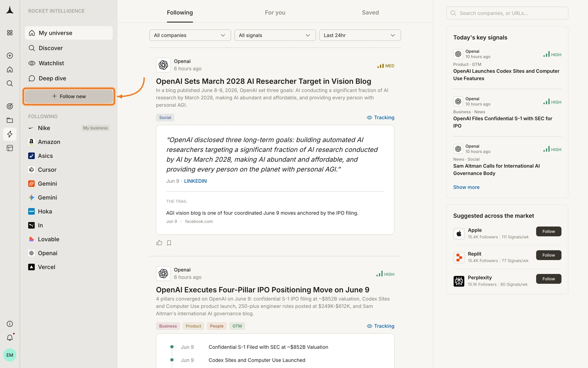This screenshot has height=368, width=588.
Task: Open Deep dive in the sidebar
Action: [x=69, y=78]
